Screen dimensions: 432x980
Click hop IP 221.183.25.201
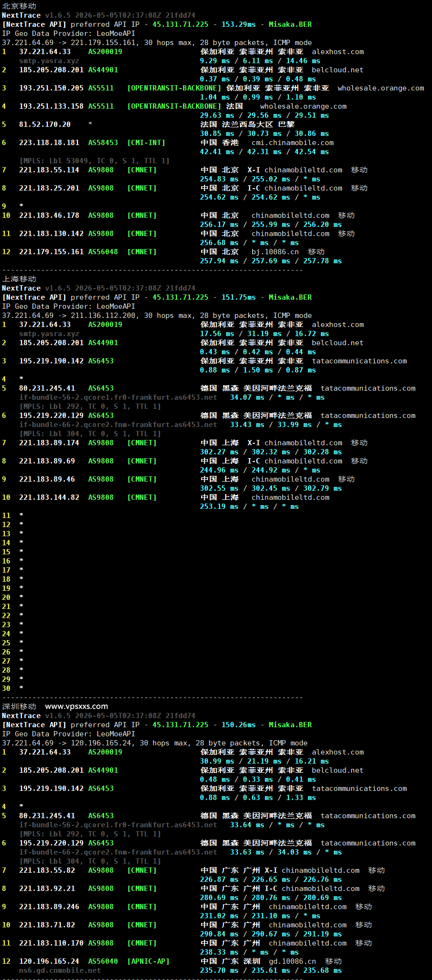tap(49, 188)
